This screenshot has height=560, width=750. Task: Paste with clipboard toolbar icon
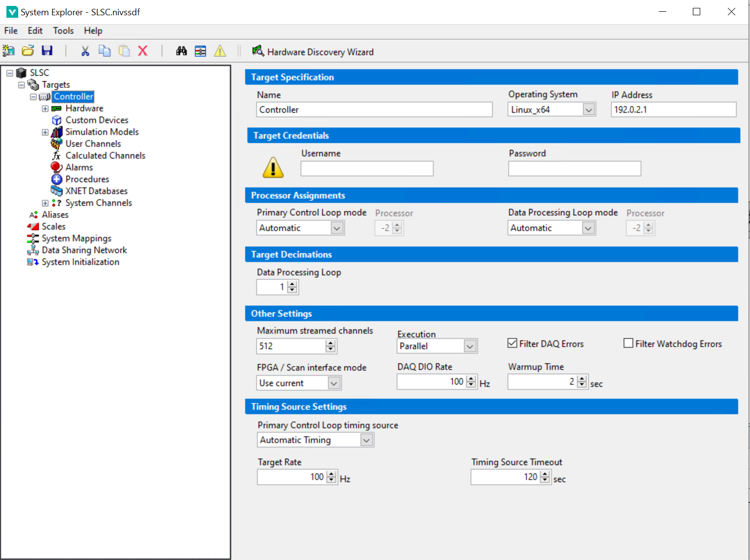[x=124, y=51]
